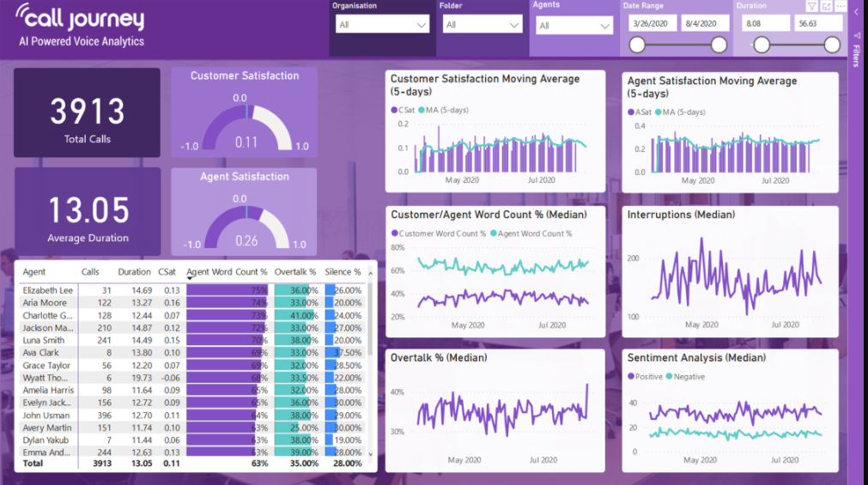Click the Total Calls 3913 card
This screenshot has width=868, height=485.
(x=87, y=112)
